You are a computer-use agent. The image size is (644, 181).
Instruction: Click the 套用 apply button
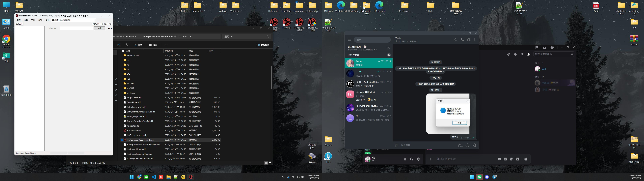point(99,28)
